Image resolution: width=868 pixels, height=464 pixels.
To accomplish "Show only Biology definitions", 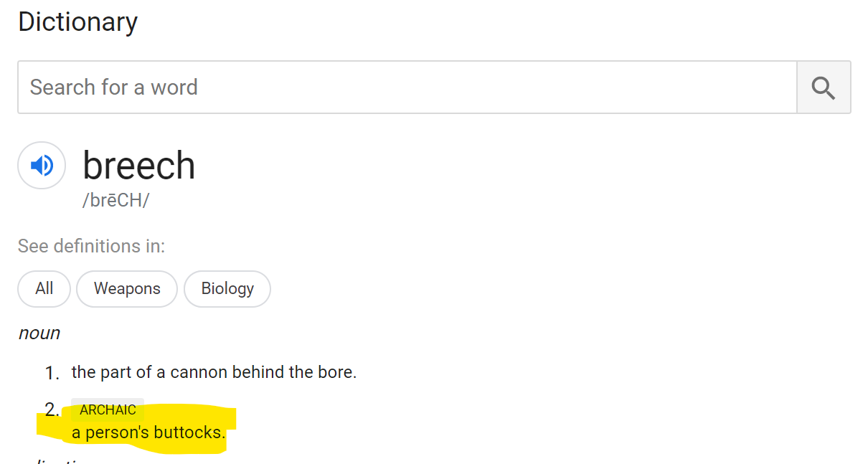I will 227,289.
